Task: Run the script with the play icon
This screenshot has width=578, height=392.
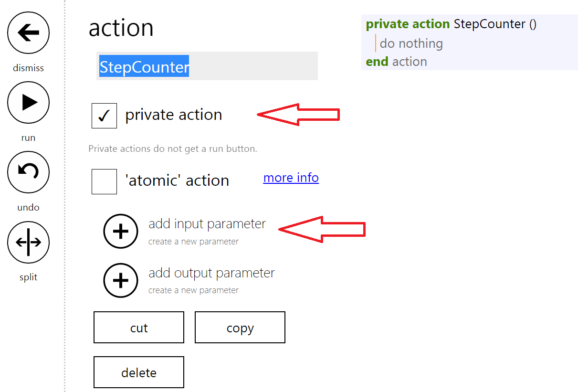Action: click(x=28, y=102)
